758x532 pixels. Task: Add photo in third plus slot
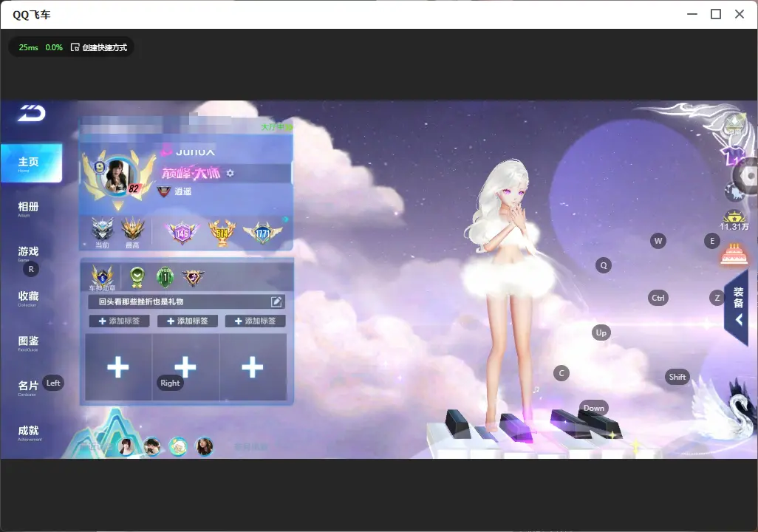point(253,367)
